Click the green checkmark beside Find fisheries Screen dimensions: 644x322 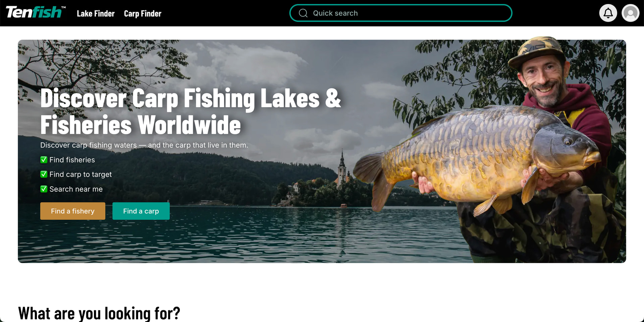pos(44,160)
